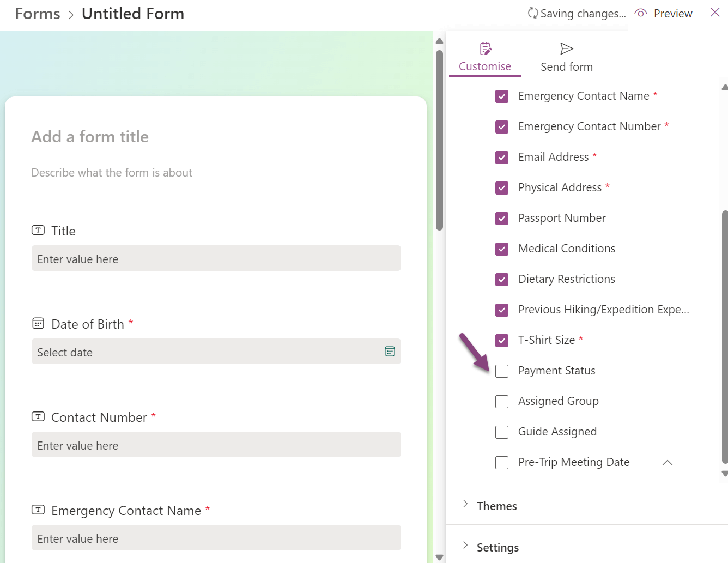Click the text icon beside Emergency Contact Name
This screenshot has height=563, width=728.
(x=38, y=510)
